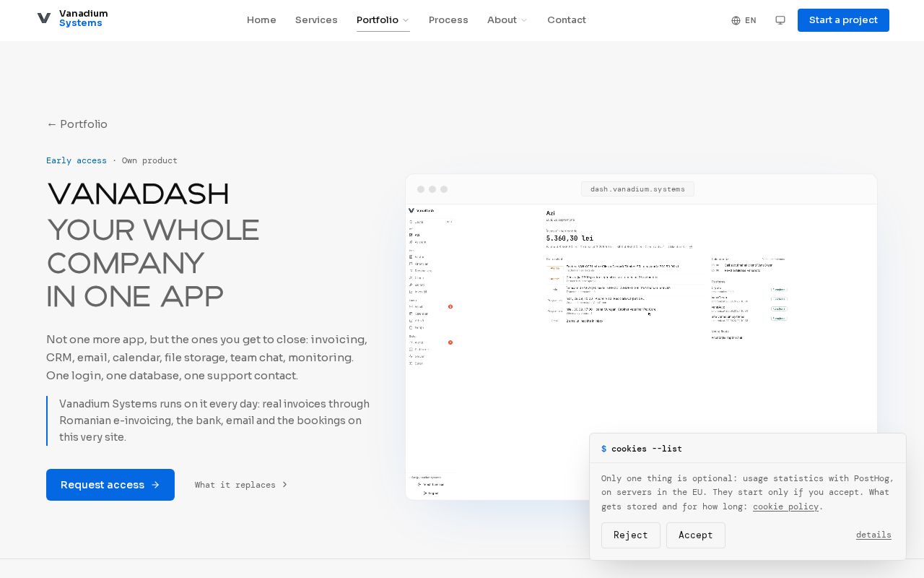This screenshot has height=578, width=924.
Task: Go back via the ← Portfolio link
Action: pyautogui.click(x=77, y=124)
